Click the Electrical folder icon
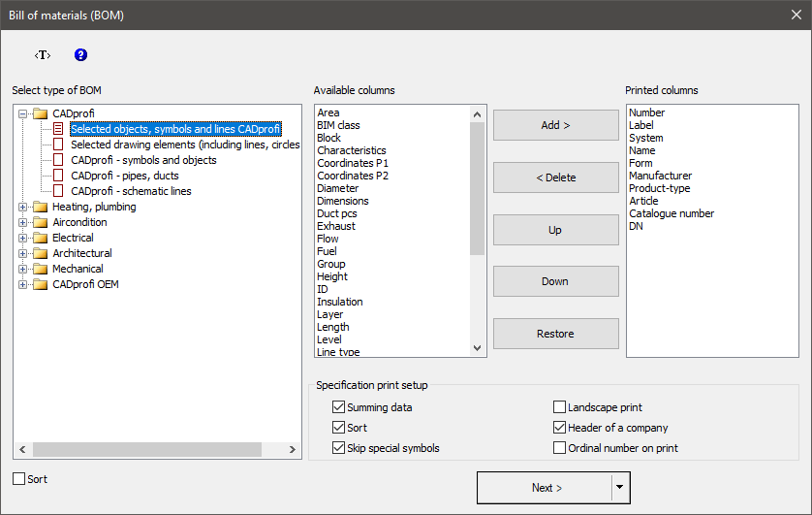The image size is (812, 515). [40, 238]
